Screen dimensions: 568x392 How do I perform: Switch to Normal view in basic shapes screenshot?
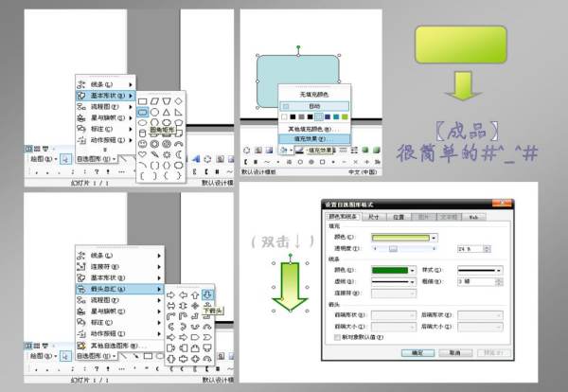click(29, 149)
